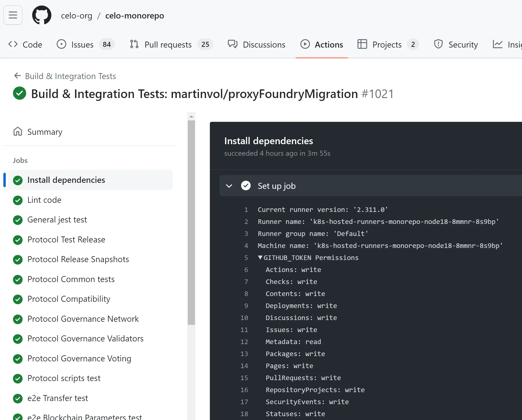Collapse the Set up job step
This screenshot has height=420, width=522.
tap(229, 186)
